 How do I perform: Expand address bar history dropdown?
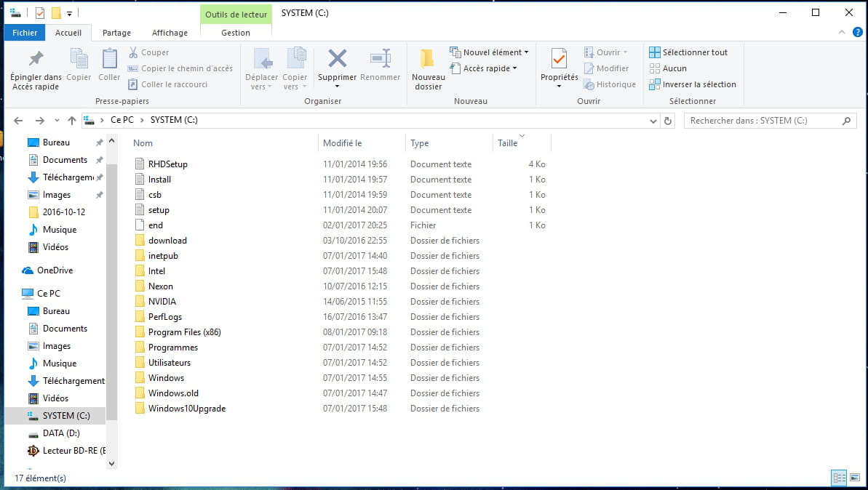653,121
